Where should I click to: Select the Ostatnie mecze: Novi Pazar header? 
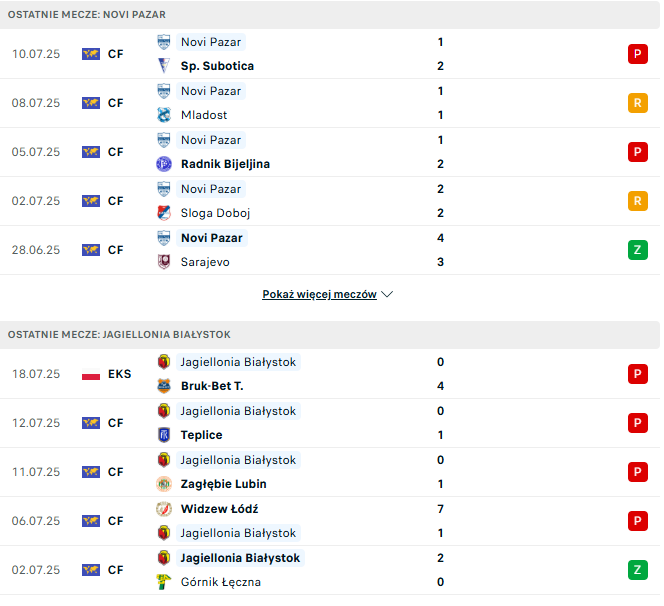pos(330,15)
